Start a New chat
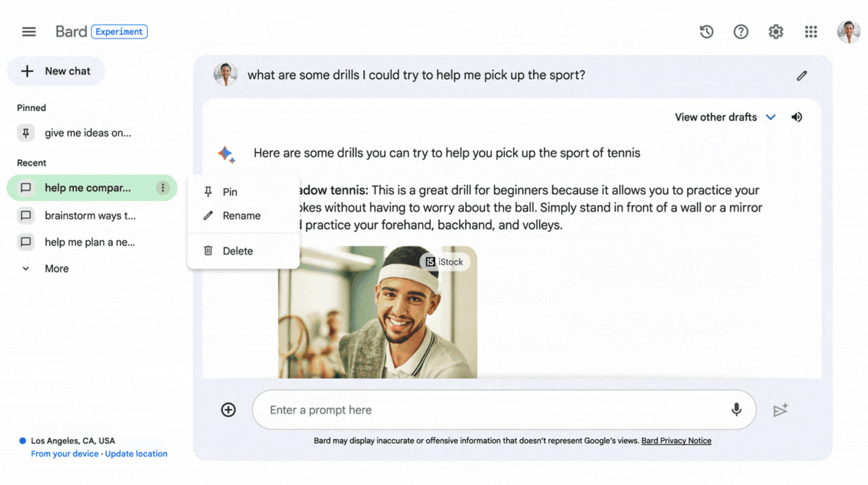 click(x=56, y=71)
